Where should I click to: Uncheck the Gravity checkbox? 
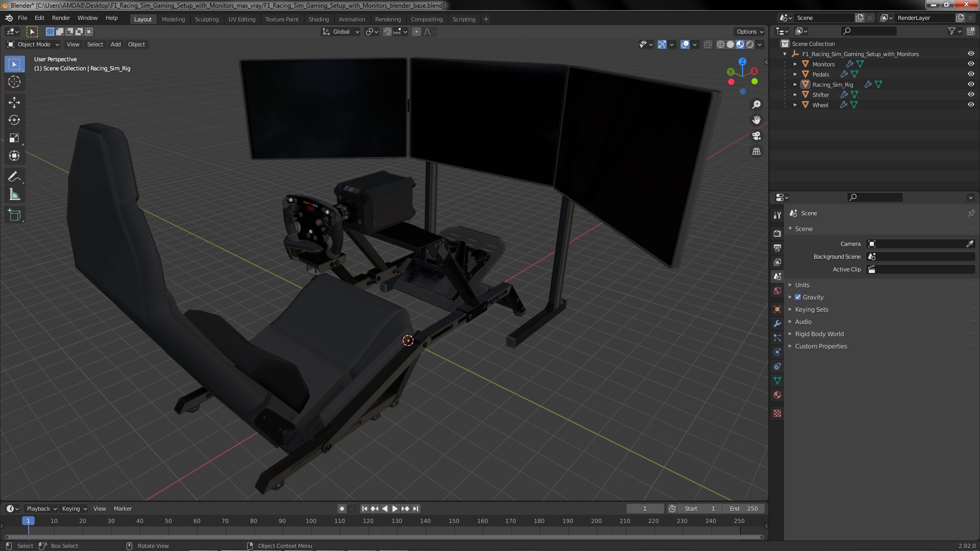[798, 297]
